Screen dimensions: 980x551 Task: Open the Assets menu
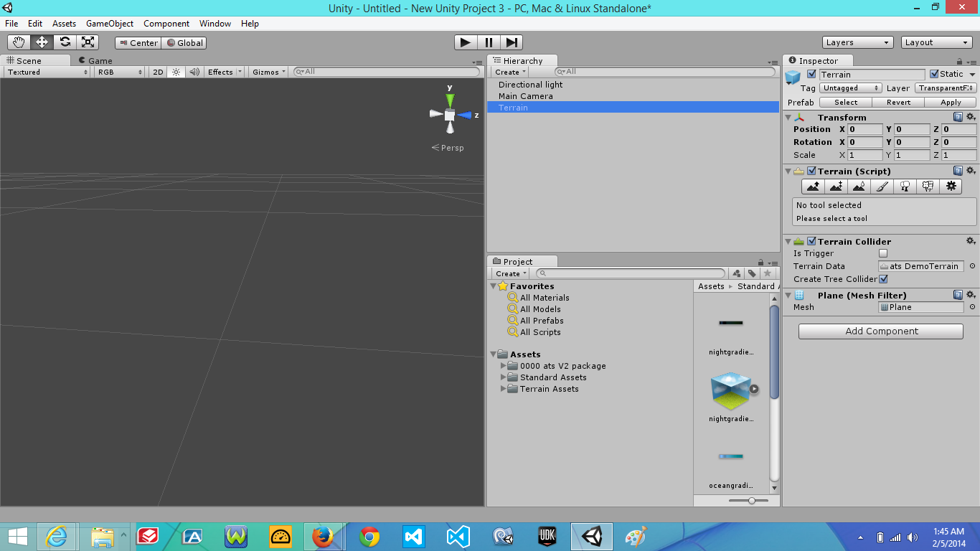64,24
